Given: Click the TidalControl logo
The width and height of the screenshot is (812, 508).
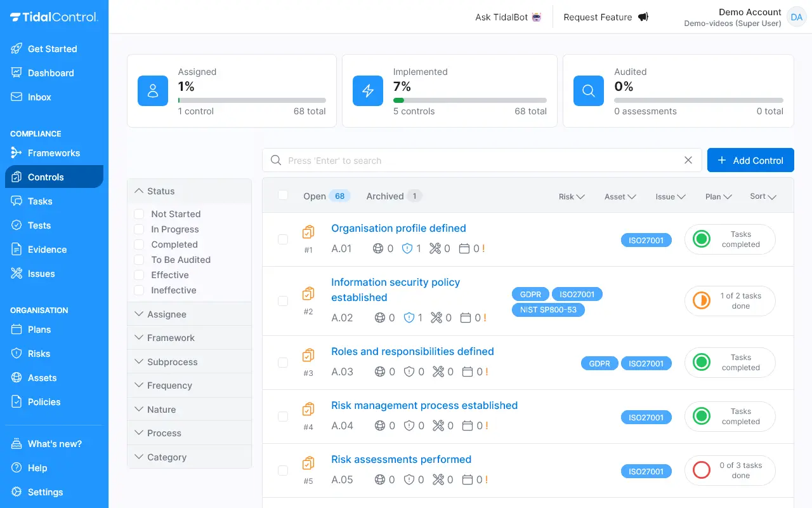Looking at the screenshot, I should [x=54, y=17].
